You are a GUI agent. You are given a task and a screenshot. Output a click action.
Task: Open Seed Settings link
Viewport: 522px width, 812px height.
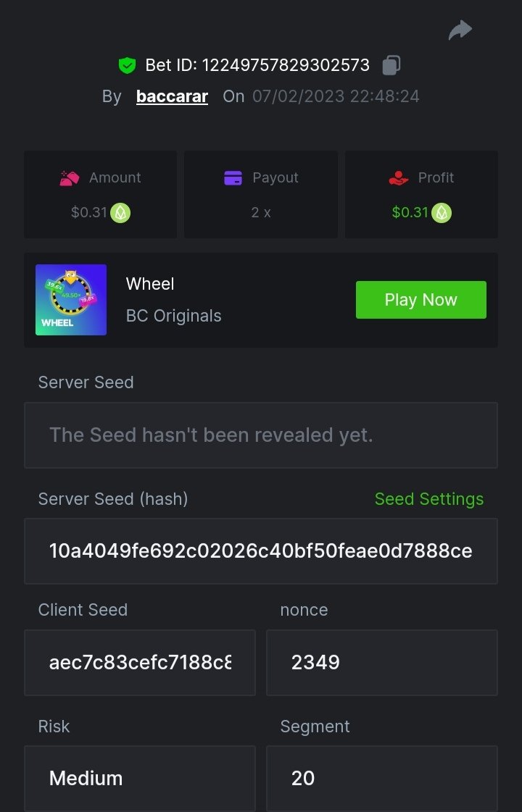coord(428,499)
